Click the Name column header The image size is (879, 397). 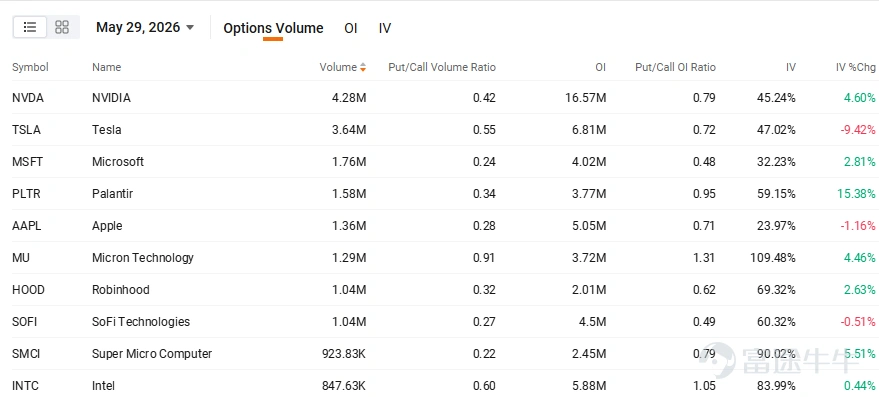tap(107, 67)
